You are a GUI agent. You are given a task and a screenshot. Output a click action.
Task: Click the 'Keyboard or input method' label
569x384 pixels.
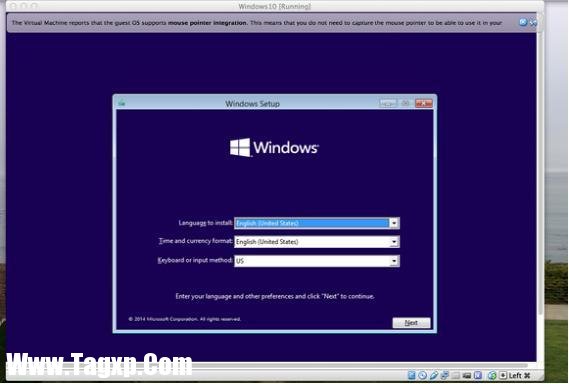195,260
